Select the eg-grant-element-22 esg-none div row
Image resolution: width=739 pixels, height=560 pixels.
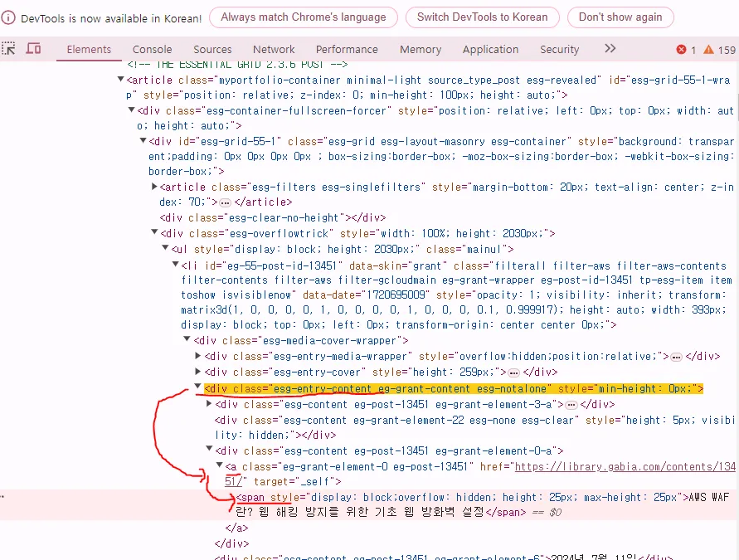[474, 427]
